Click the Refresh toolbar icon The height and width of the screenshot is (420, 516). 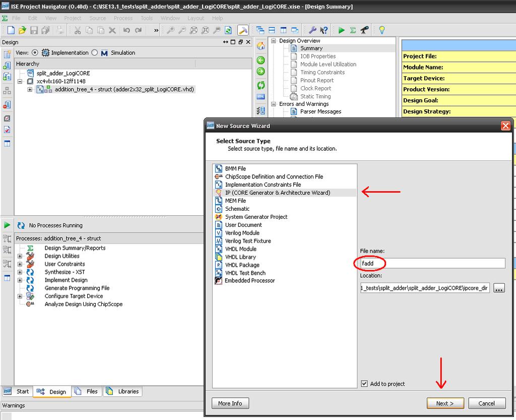tap(228, 30)
